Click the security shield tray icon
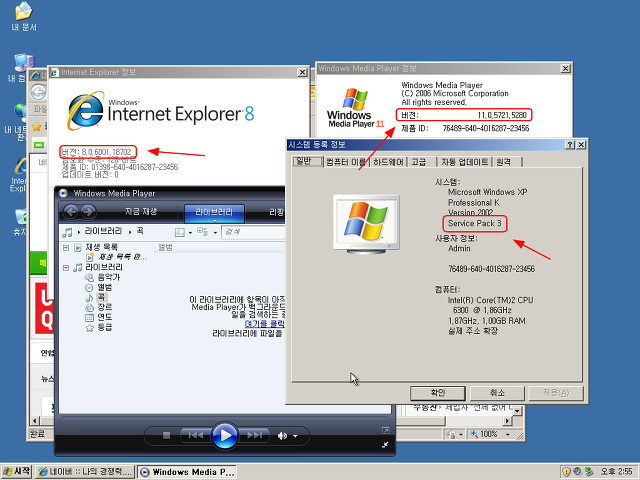The height and width of the screenshot is (480, 640). pos(566,472)
